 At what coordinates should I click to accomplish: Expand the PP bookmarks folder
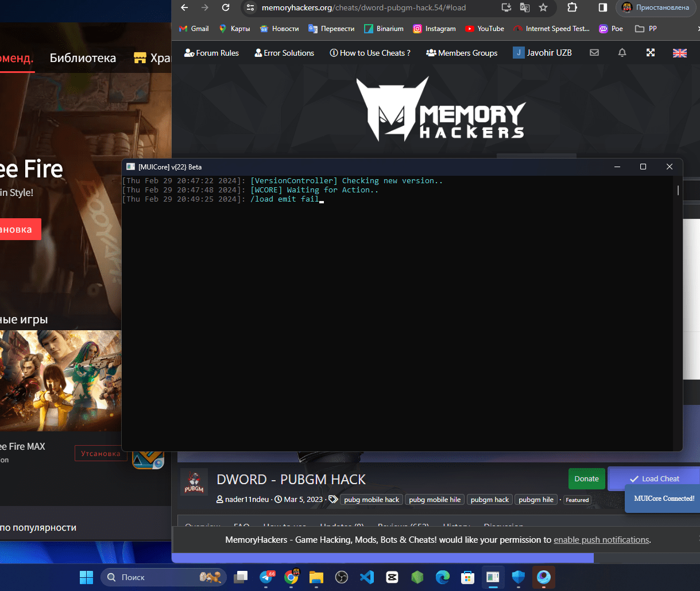646,29
